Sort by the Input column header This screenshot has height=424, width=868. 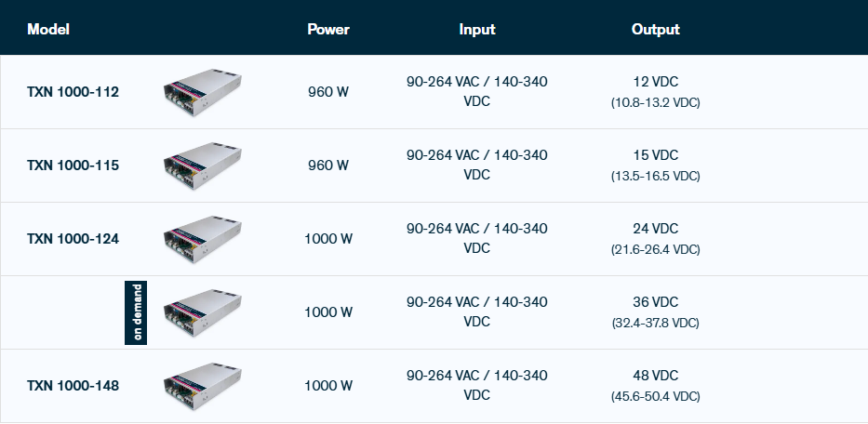click(x=477, y=30)
